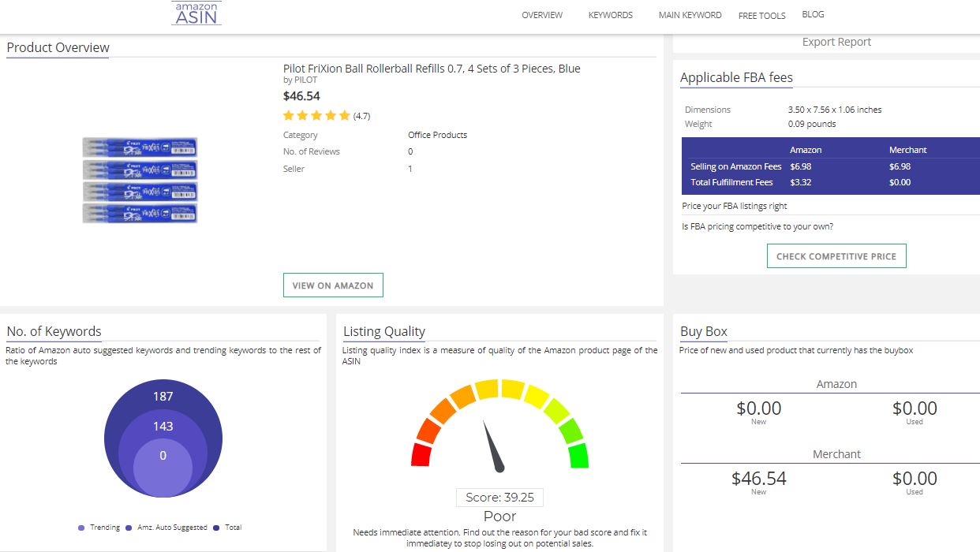Click 'Is FBA pricing competitive to your own?' text
The height and width of the screenshot is (552, 980).
click(x=757, y=226)
